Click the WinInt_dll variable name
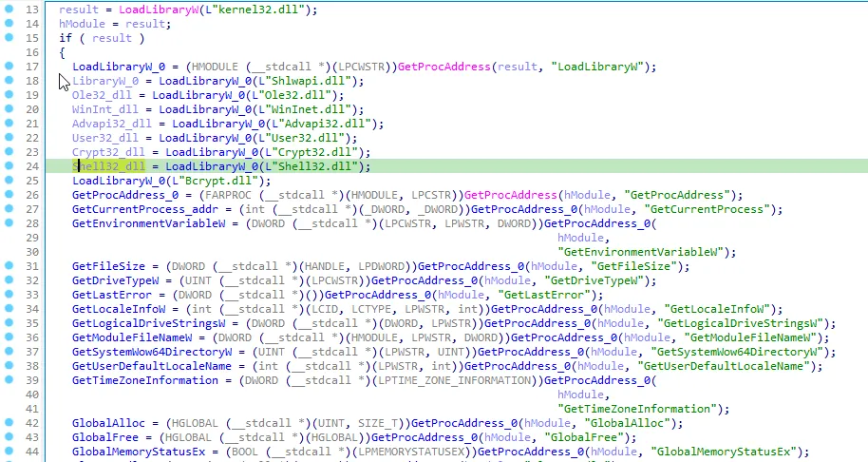Screen dimensions: 868x462 [x=105, y=109]
